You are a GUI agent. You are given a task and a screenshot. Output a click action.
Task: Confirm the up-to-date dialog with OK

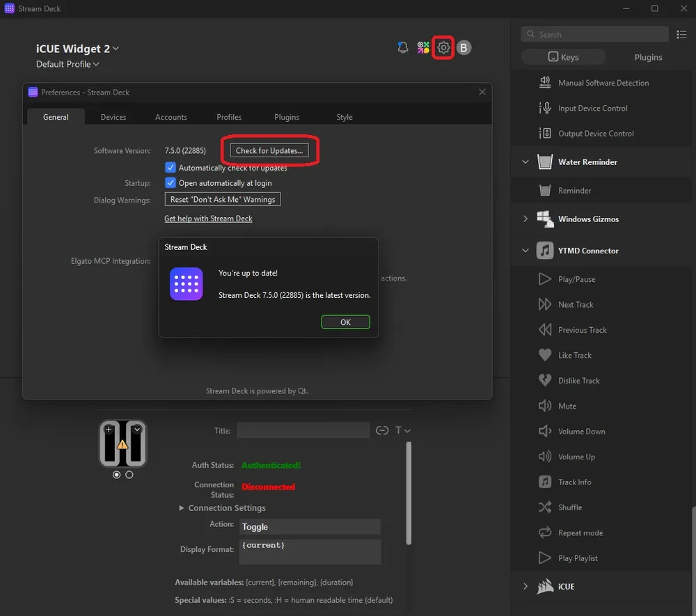345,322
